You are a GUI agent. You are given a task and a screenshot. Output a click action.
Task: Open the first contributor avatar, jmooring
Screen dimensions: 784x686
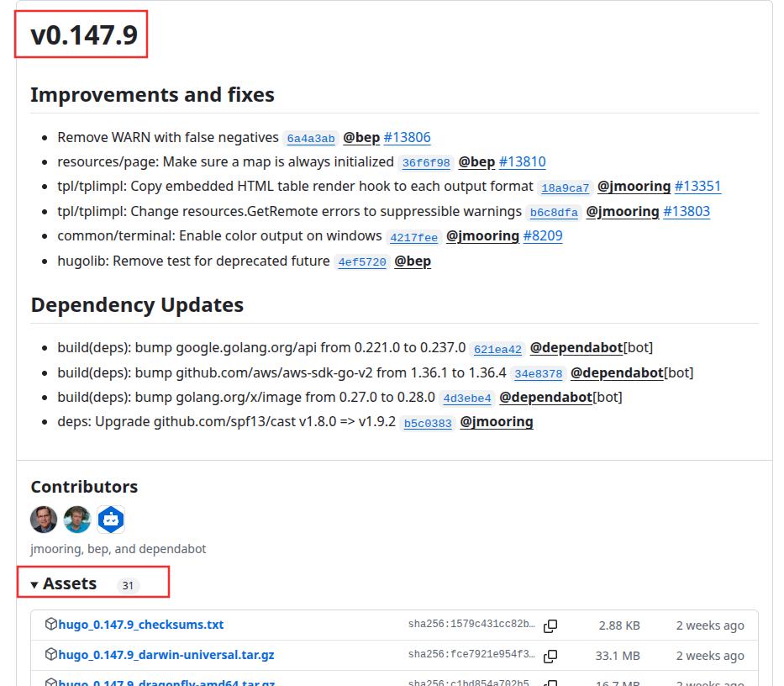click(x=44, y=520)
